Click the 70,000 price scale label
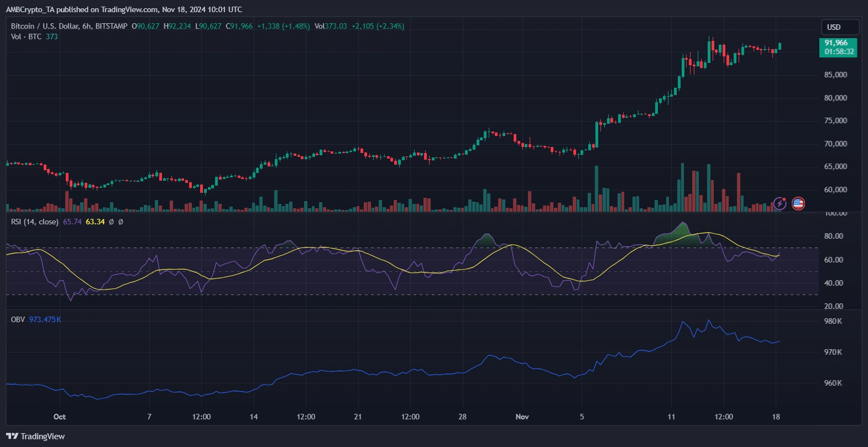The image size is (868, 447). (x=835, y=144)
